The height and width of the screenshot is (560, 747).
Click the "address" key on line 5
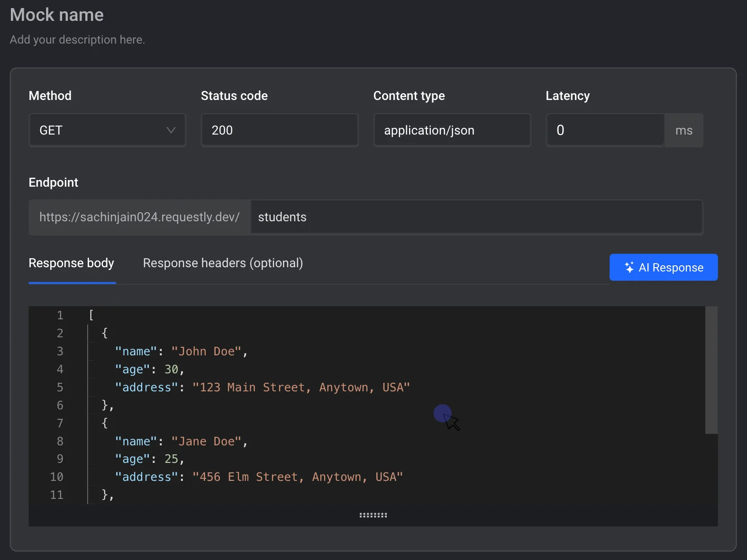point(146,388)
